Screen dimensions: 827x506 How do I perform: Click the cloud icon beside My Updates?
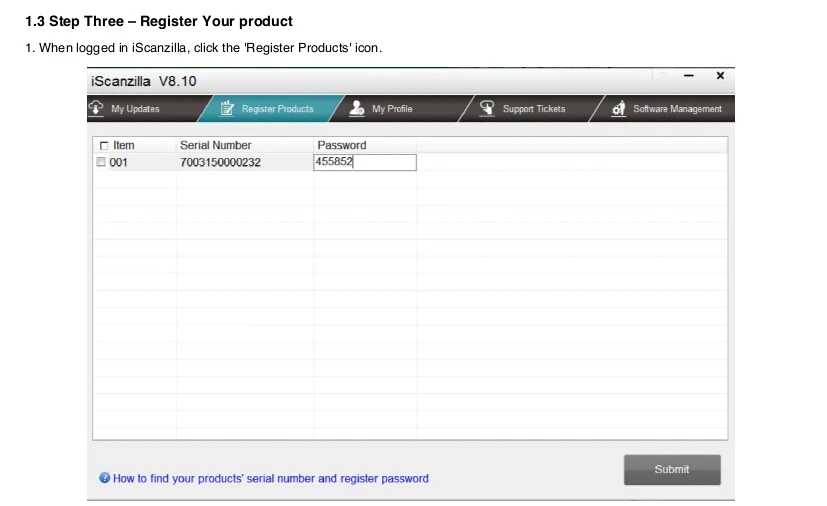point(96,108)
